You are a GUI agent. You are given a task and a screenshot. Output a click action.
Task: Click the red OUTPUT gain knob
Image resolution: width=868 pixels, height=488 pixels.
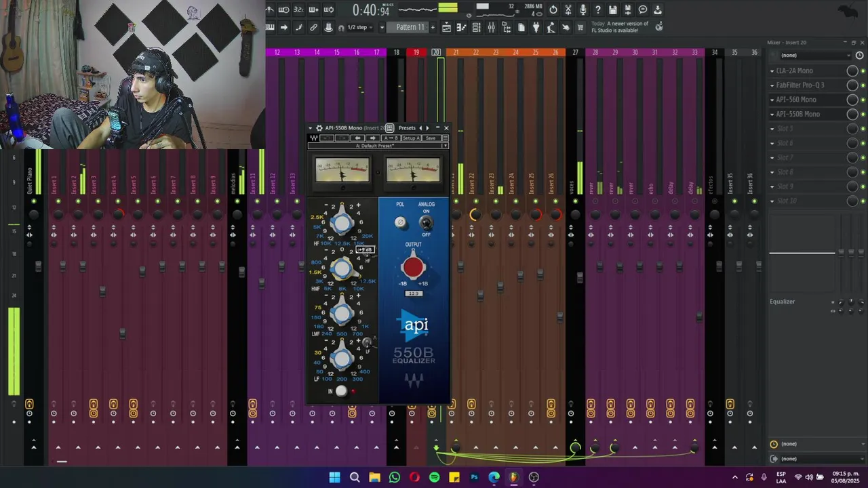pyautogui.click(x=413, y=267)
